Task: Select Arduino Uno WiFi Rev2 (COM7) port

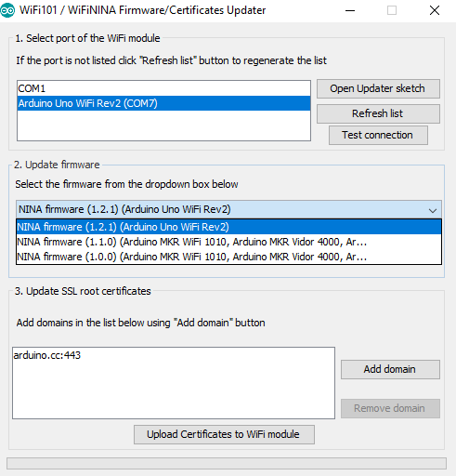Action: point(163,103)
